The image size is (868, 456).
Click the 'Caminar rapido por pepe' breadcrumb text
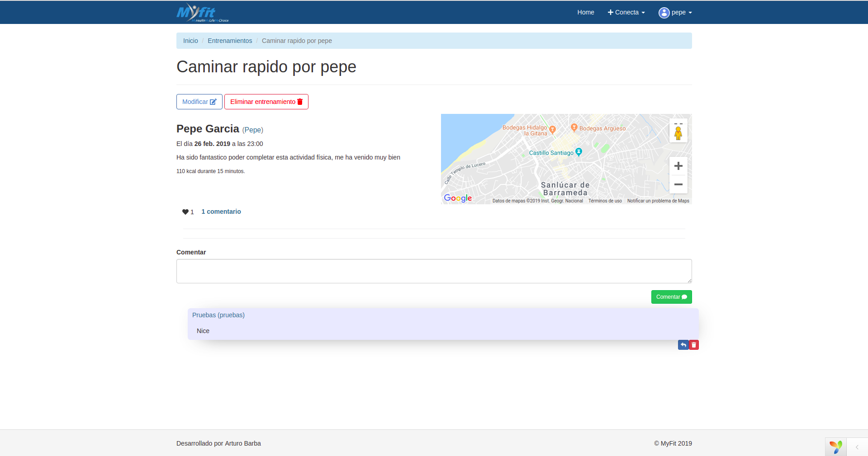pyautogui.click(x=297, y=41)
